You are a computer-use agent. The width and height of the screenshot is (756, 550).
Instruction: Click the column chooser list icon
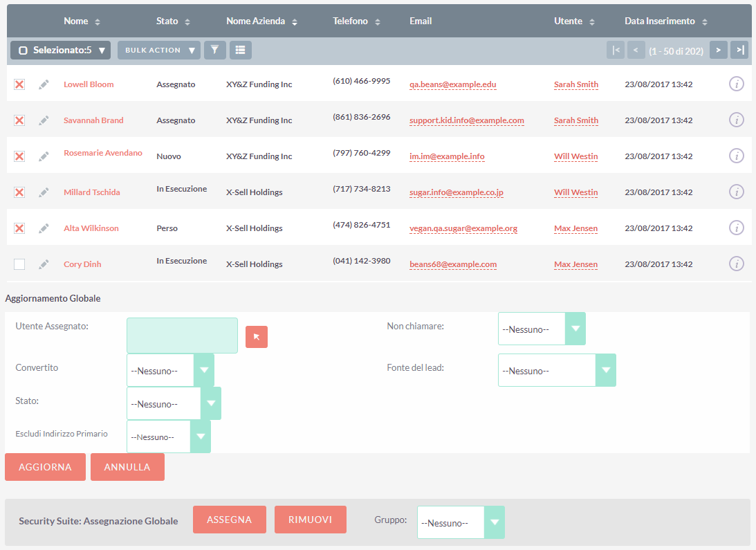(240, 50)
